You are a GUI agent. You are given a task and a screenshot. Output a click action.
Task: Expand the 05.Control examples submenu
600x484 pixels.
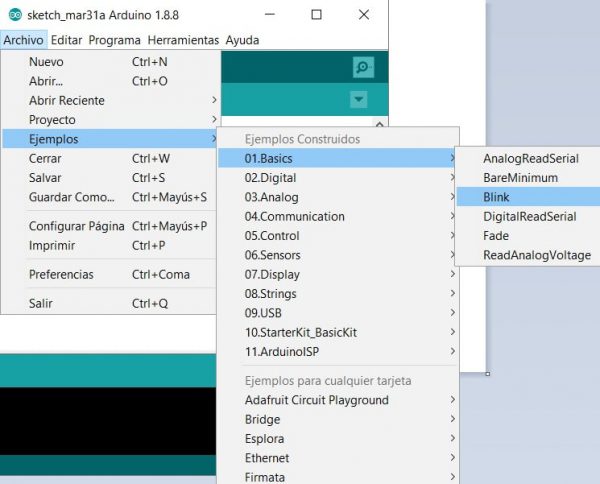[338, 236]
